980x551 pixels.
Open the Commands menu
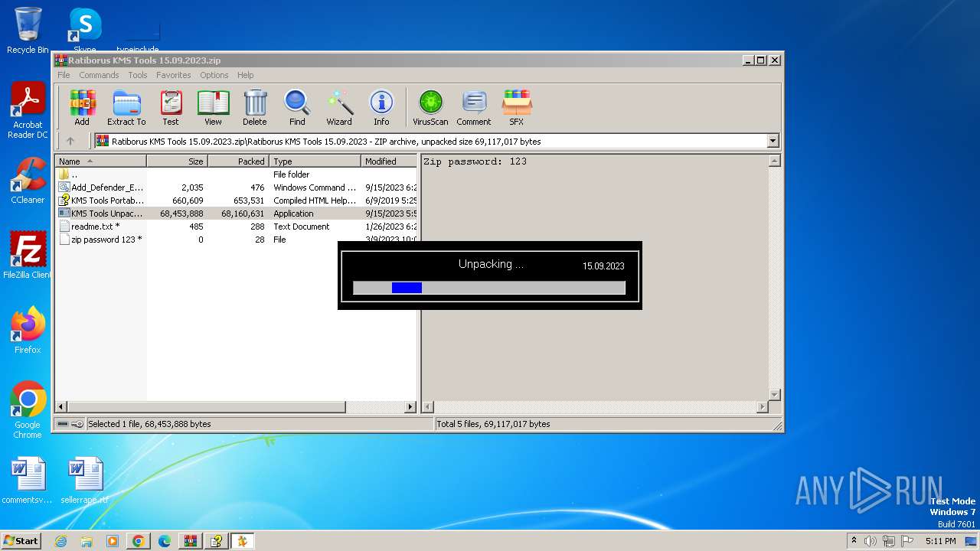(99, 75)
